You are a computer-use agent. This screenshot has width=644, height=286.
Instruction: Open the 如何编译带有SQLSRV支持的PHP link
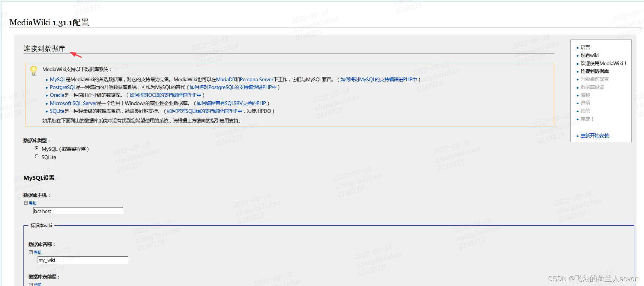231,103
